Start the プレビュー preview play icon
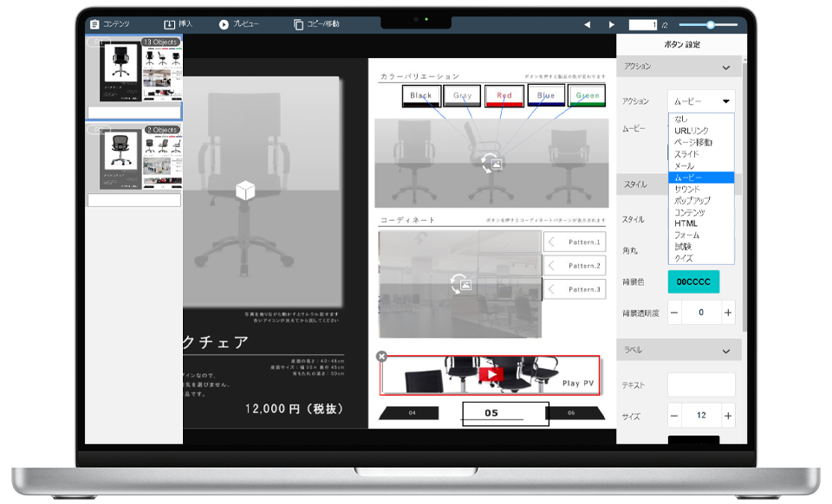 click(x=224, y=24)
